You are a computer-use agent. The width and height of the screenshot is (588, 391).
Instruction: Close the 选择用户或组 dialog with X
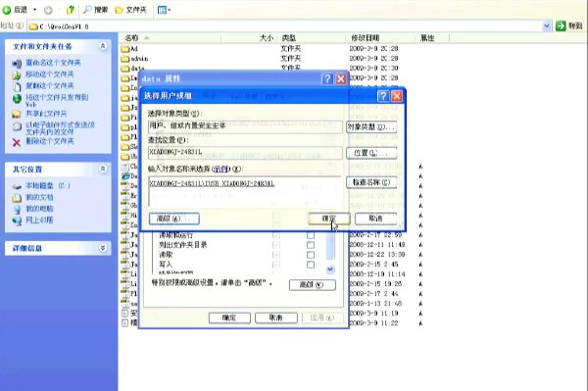point(397,96)
